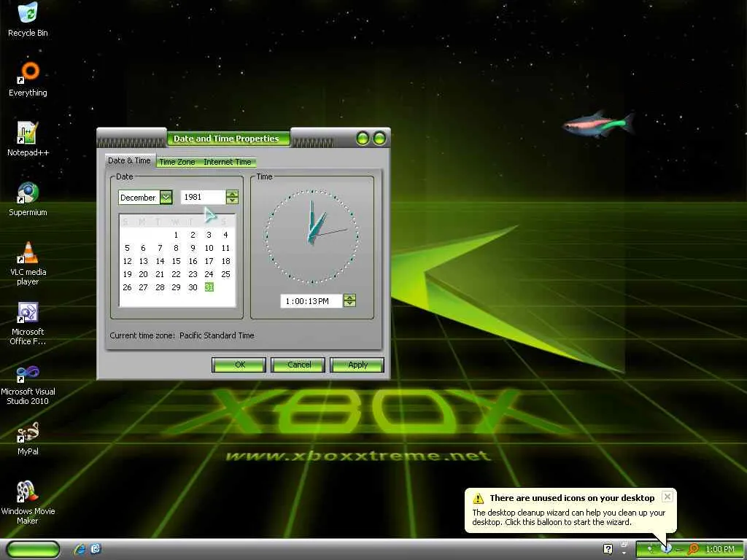Click the second quick launch icon beside Internet Explorer
Image resolution: width=747 pixels, height=560 pixels.
(x=96, y=549)
